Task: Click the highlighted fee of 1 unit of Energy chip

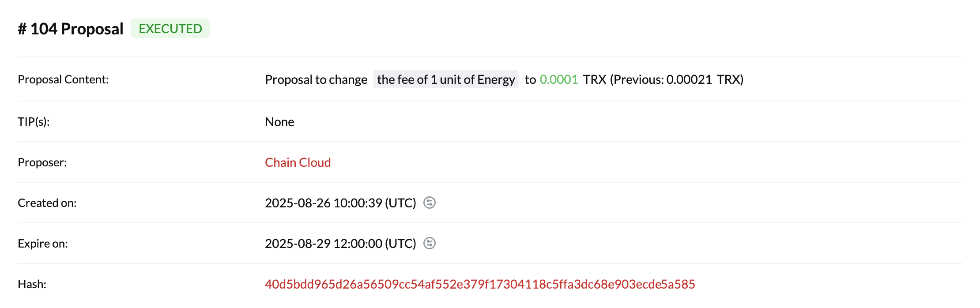Action: click(x=446, y=79)
